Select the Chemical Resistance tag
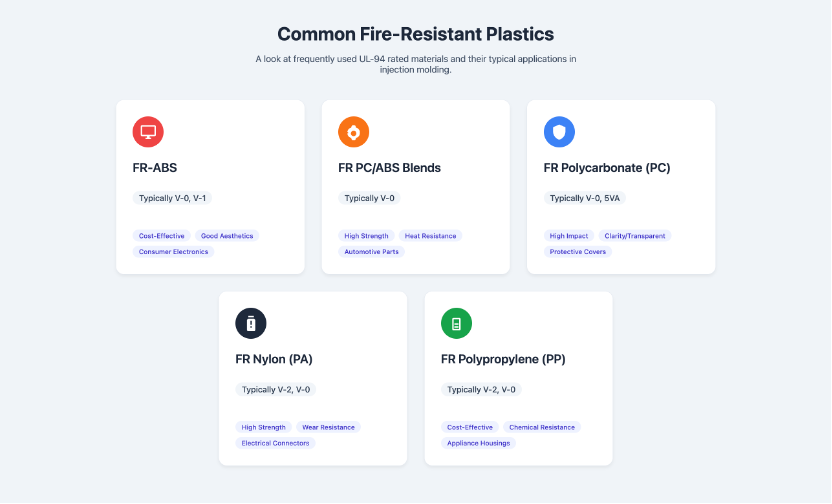Viewport: 832px width, 504px height. tap(542, 427)
